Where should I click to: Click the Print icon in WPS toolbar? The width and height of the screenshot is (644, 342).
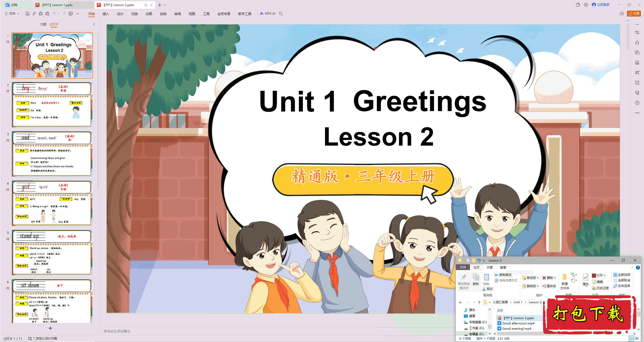point(41,14)
